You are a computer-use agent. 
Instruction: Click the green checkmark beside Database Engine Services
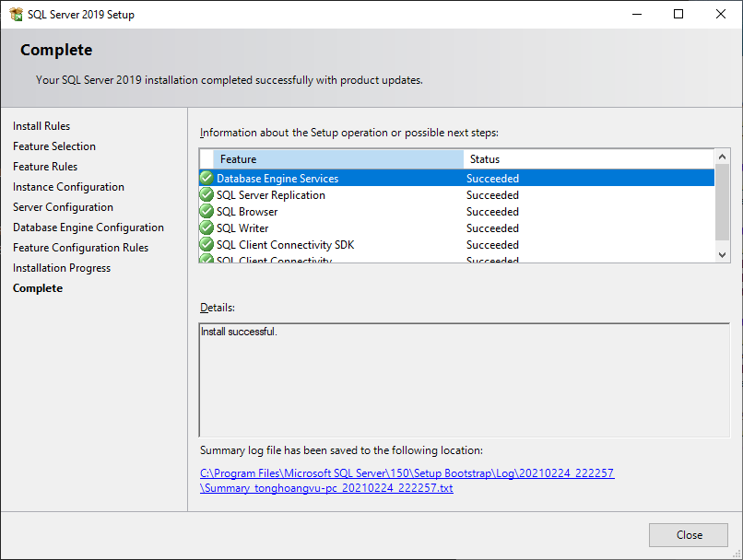point(206,178)
